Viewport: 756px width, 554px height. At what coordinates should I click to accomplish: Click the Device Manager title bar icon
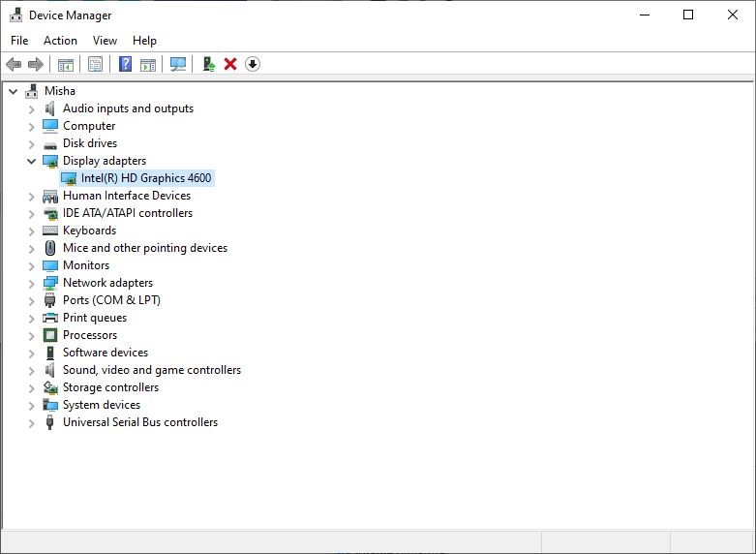[15, 15]
